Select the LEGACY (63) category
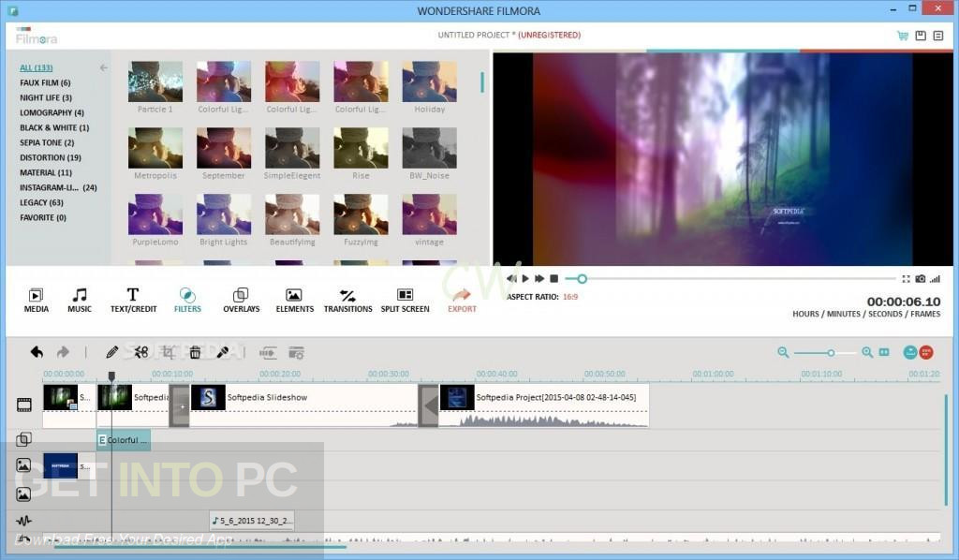The width and height of the screenshot is (959, 560). point(41,202)
